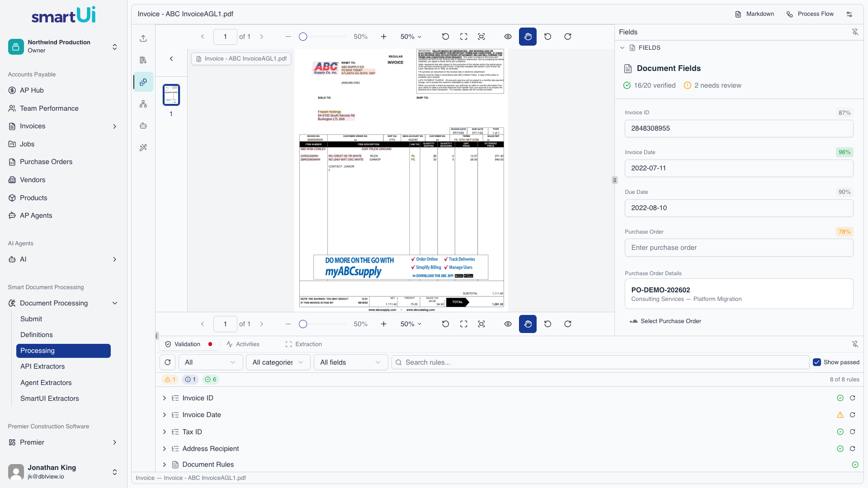Rotate clockwise in bottom viewer toolbar
Viewport: 868px width, 488px height.
(x=568, y=324)
